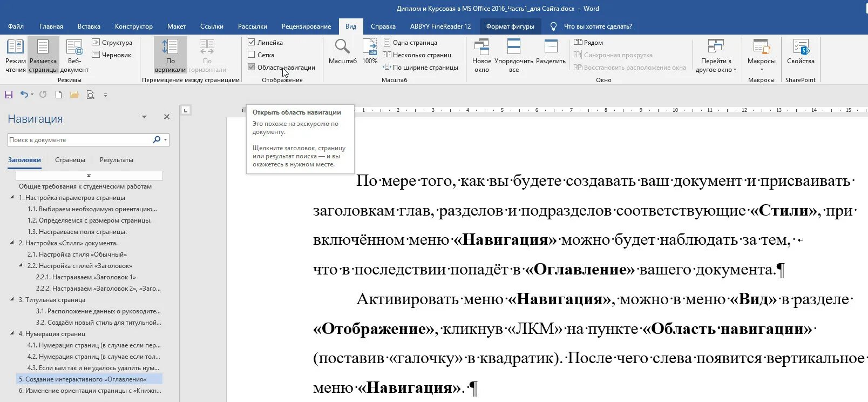Open Web Layout view (Веб-документ)
868x402 pixels.
point(74,55)
